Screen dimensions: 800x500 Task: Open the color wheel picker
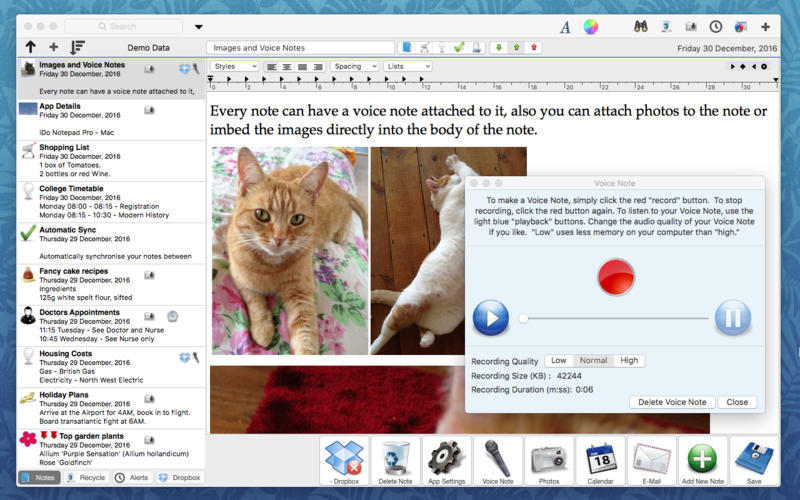point(591,27)
